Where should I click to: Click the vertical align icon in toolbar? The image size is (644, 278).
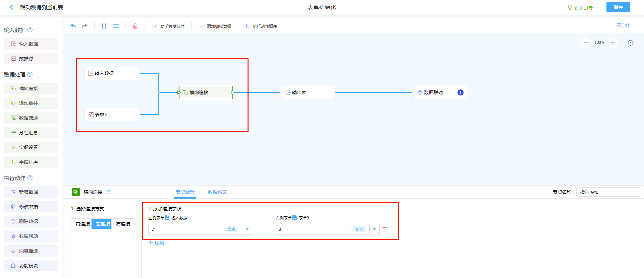[104, 26]
